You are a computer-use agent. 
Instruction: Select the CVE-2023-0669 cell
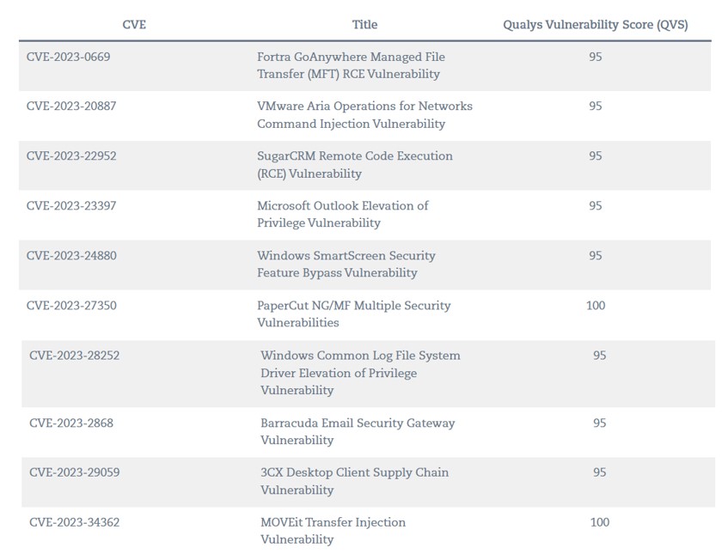[68, 57]
